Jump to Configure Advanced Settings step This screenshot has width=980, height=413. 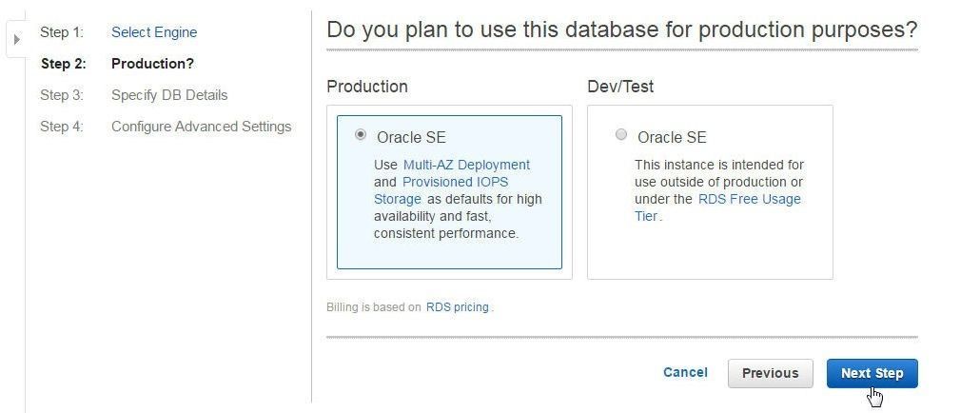202,127
